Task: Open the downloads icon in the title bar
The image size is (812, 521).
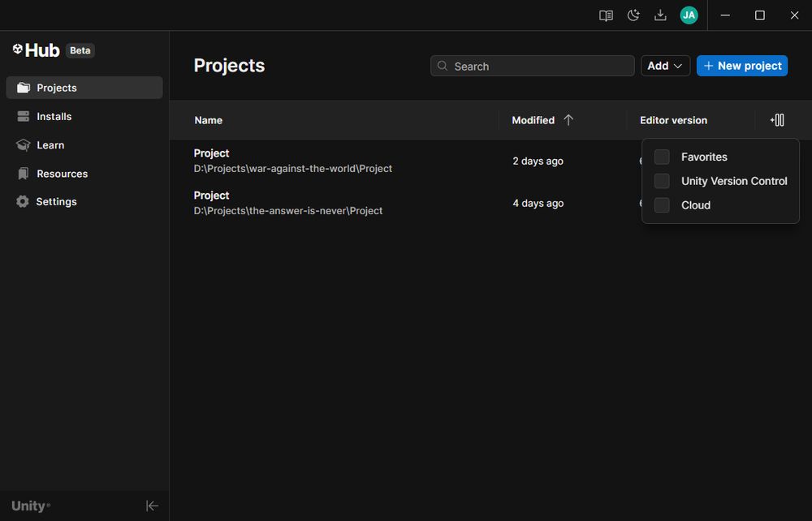Action: tap(660, 15)
